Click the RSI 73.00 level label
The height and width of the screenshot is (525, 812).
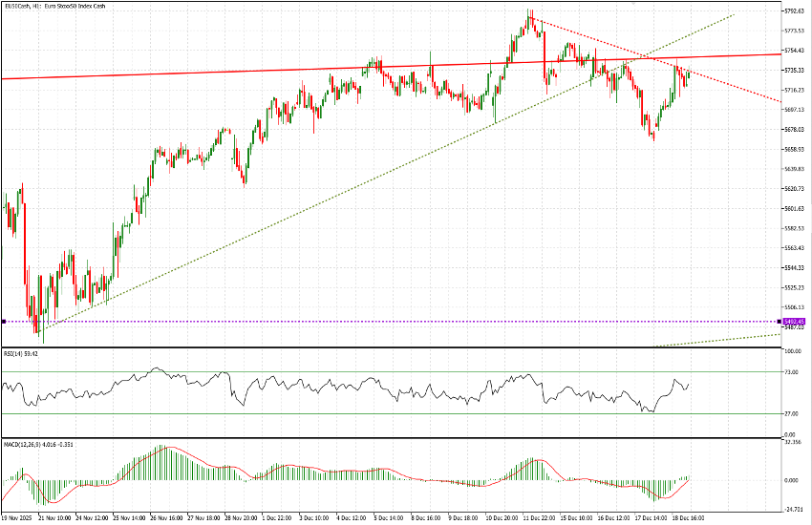[791, 372]
